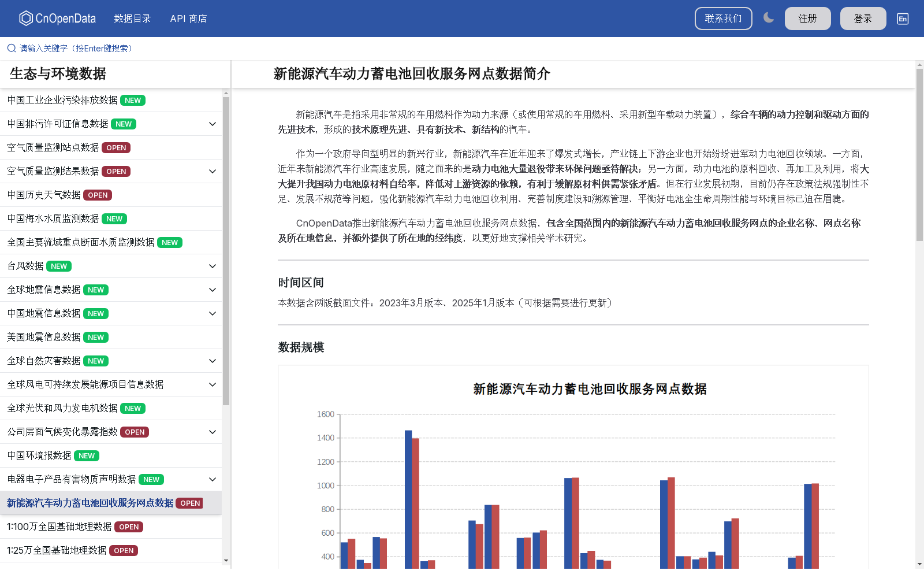The image size is (924, 578).
Task: Select 美国地震信息数据 item
Action: [111, 337]
